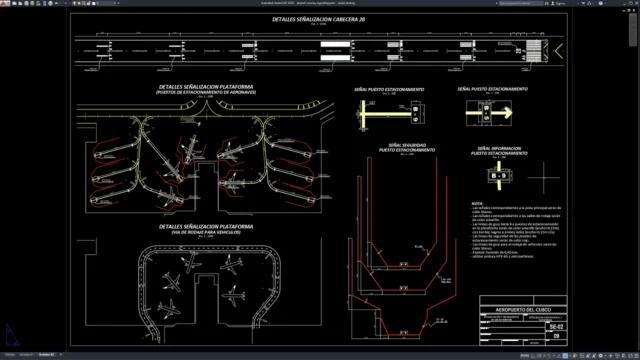Click the Open file icon in Quick Access toolbar
This screenshot has height=360, width=640.
20,3
